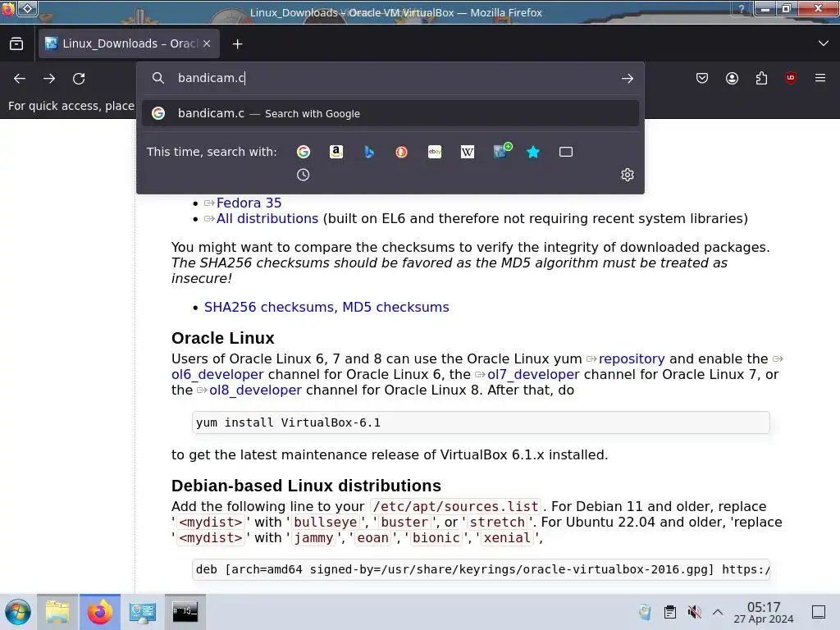Expand the list all tabs chevron
The height and width of the screenshot is (630, 840).
click(824, 43)
